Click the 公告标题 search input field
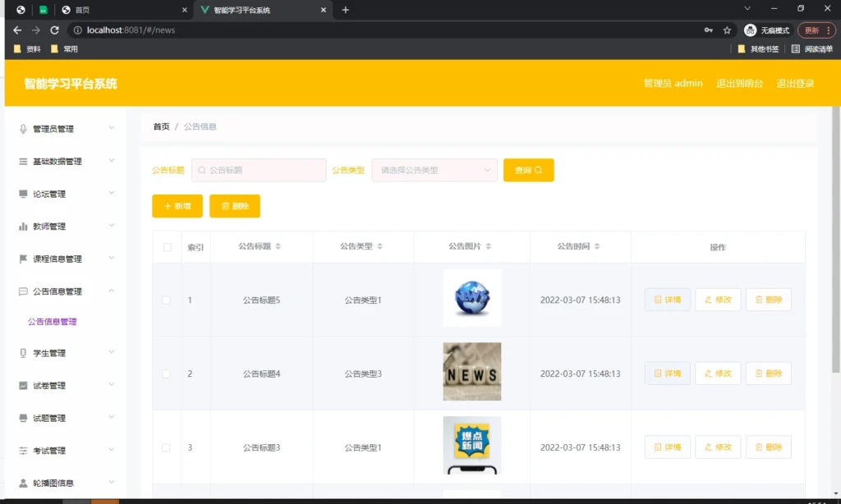Viewport: 841px width, 504px height. click(258, 170)
